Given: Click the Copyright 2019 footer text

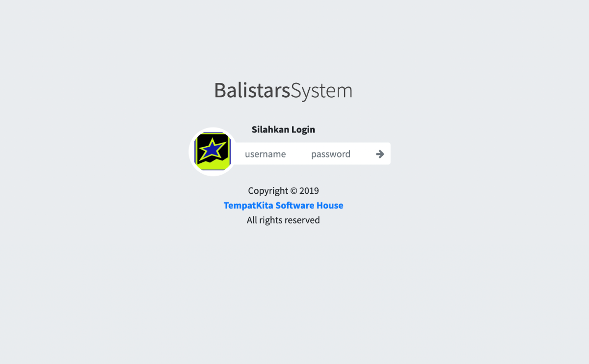Looking at the screenshot, I should [283, 191].
